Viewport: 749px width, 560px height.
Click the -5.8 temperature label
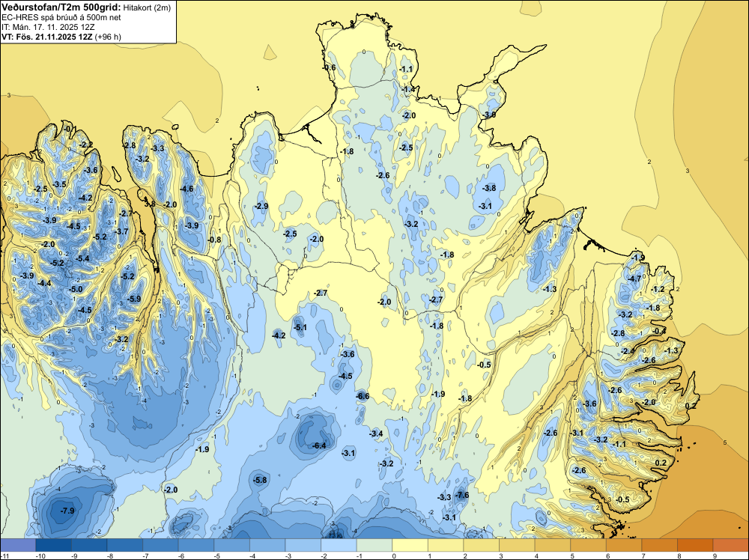tap(261, 481)
